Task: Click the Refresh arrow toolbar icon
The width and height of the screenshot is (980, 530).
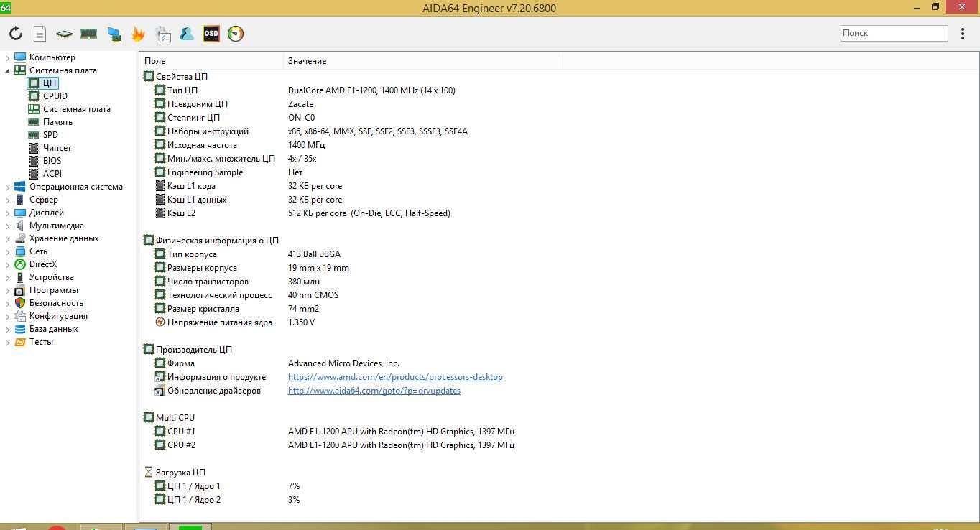Action: [16, 34]
